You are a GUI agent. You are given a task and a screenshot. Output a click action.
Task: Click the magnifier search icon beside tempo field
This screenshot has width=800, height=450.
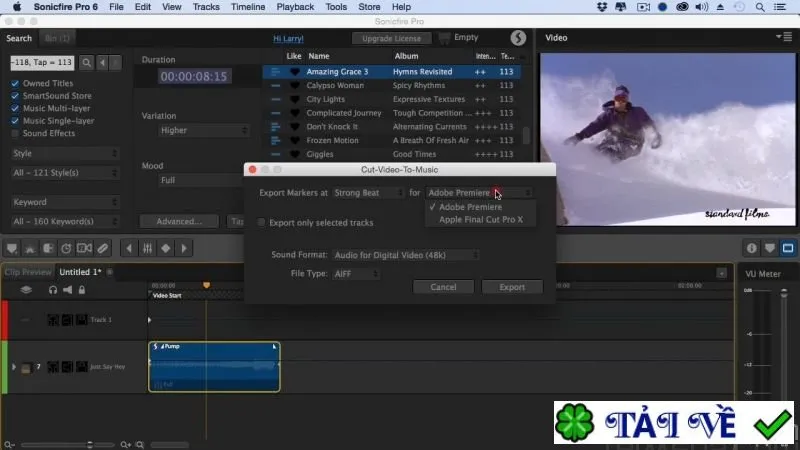87,62
